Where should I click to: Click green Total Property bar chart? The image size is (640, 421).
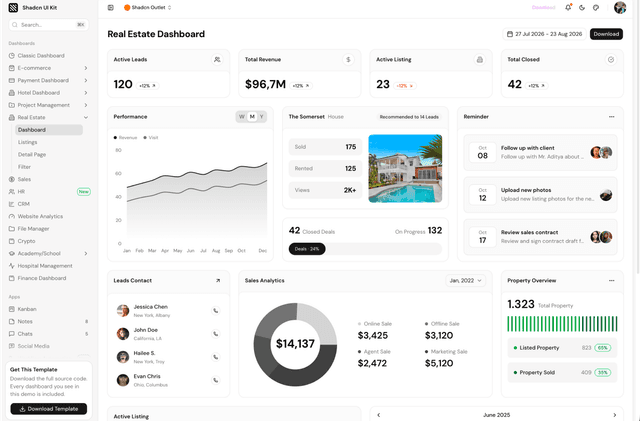click(562, 324)
